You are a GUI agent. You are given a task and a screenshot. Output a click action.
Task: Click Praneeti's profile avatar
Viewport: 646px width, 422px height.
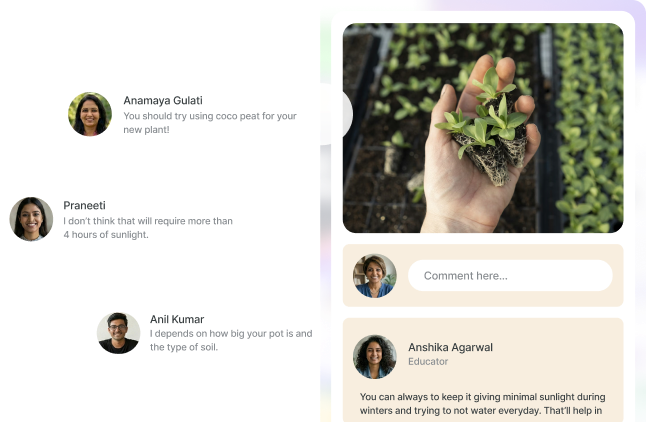click(x=31, y=219)
